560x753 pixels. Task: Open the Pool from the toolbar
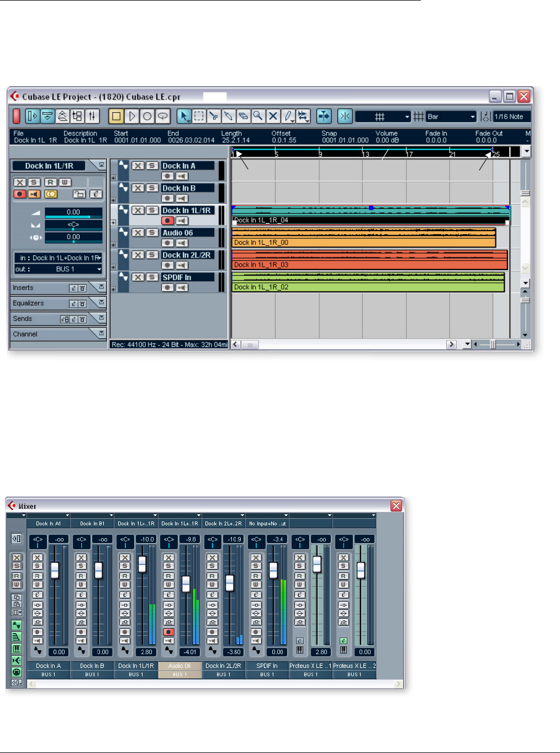(77, 116)
